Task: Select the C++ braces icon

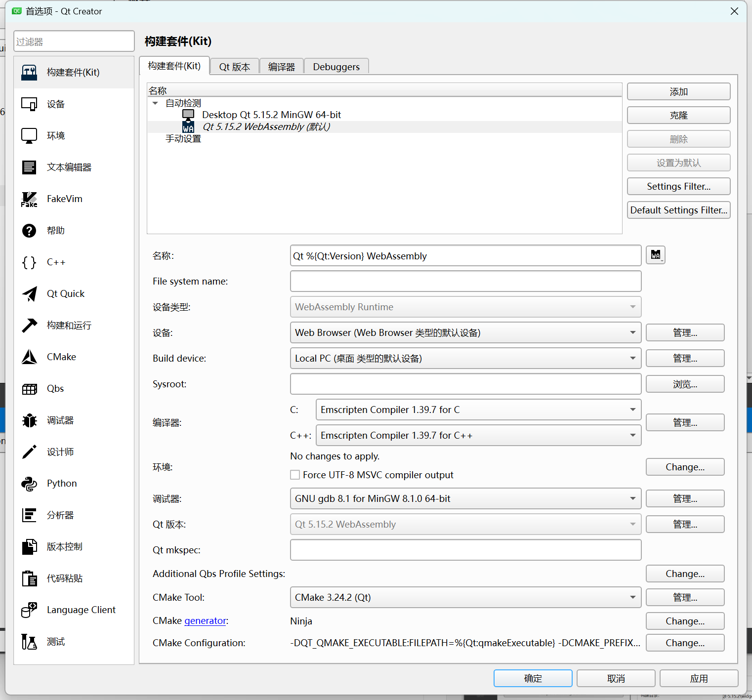Action: tap(29, 262)
